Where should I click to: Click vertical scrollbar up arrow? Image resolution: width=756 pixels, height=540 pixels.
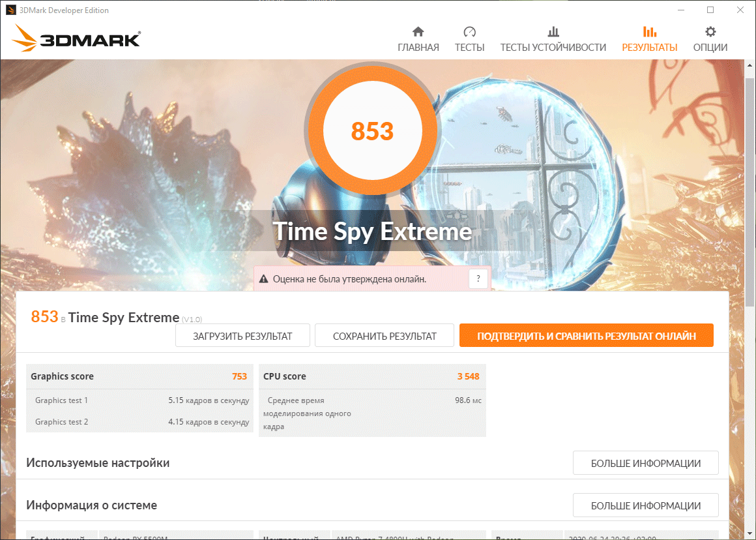pyautogui.click(x=749, y=66)
